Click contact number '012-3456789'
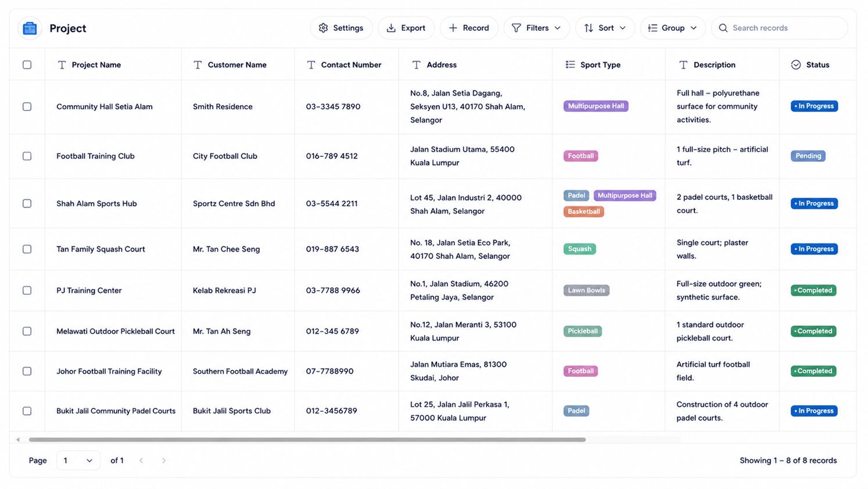The image size is (868, 489). pos(331,411)
